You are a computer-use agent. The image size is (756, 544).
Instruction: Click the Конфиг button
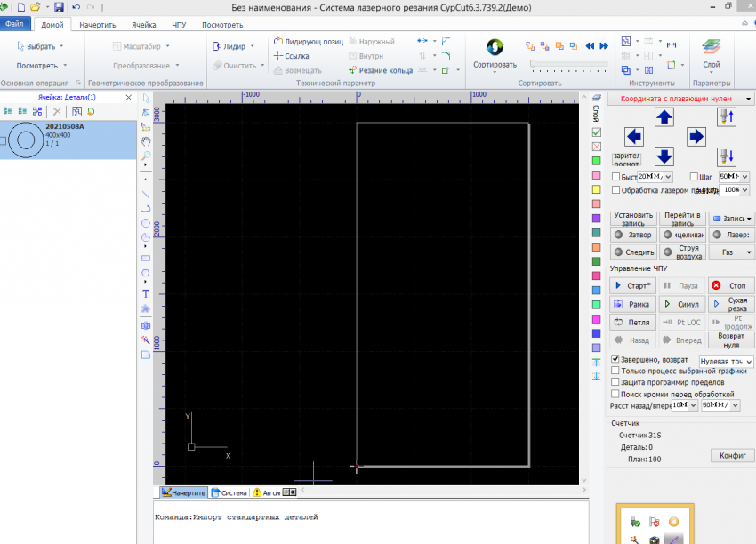coord(732,456)
